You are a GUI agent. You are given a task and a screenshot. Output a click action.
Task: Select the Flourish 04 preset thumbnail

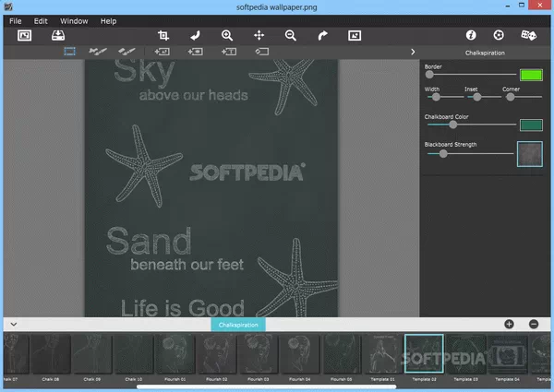point(299,354)
